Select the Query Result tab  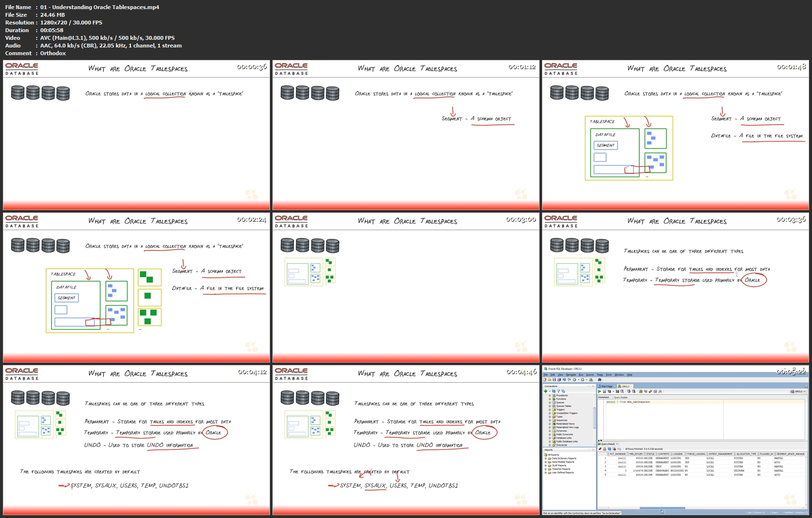coord(608,444)
